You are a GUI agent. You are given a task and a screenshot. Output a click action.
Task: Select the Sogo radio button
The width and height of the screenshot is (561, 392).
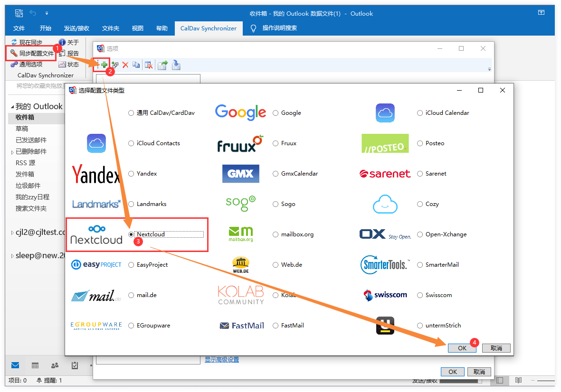(x=276, y=204)
